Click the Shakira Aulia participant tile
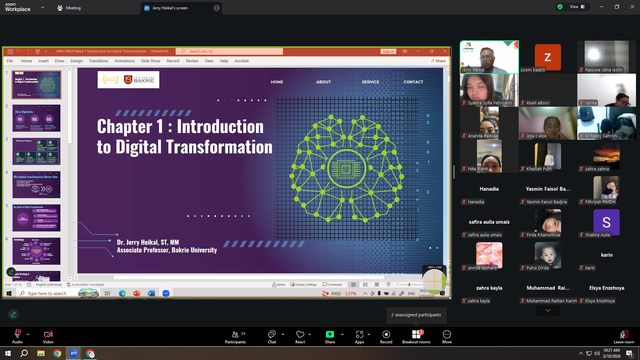Screen dimensions: 640x360 [606, 222]
